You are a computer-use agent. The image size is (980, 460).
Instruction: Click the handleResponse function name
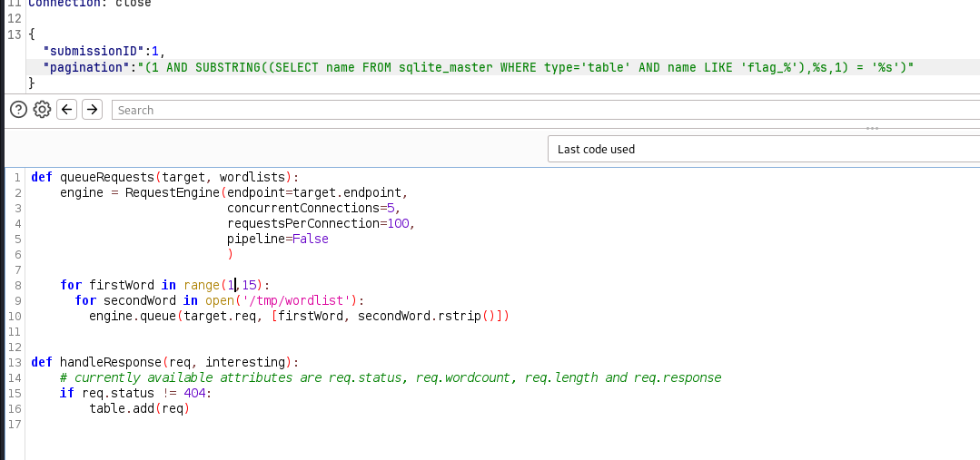click(x=111, y=363)
